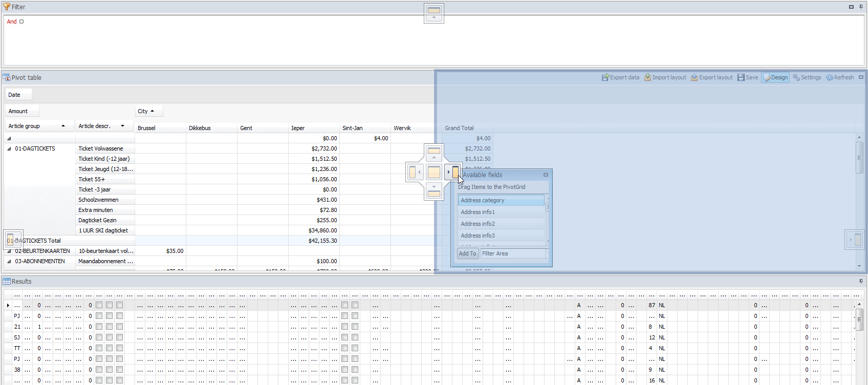Click the center dock guide icon
Screen dimensions: 868x385
(434, 172)
